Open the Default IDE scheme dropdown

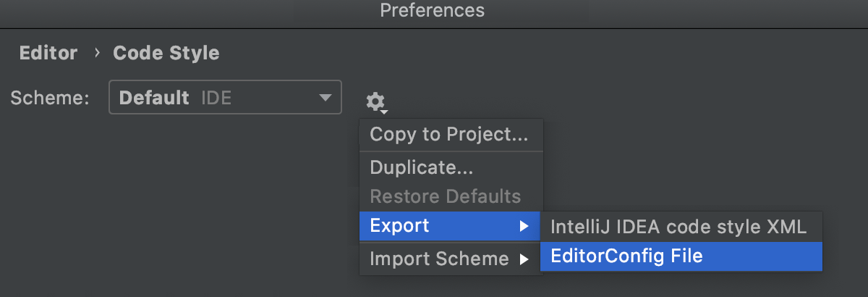tap(224, 98)
